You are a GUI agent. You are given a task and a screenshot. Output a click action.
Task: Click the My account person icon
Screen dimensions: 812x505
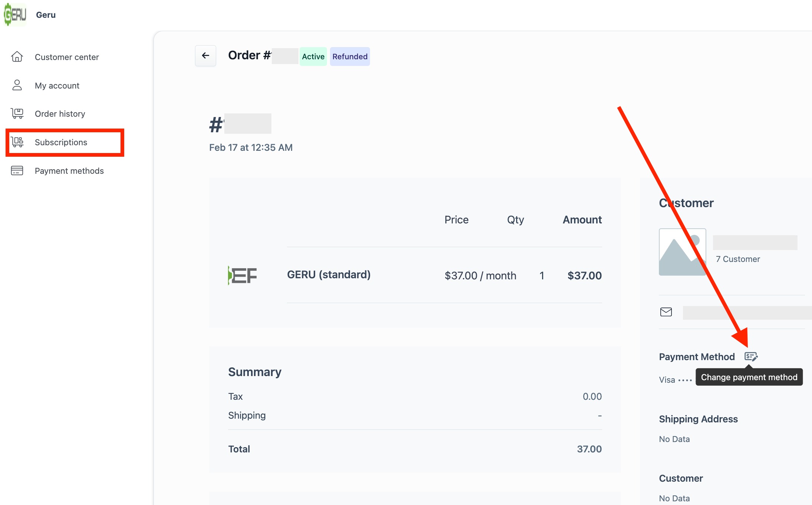click(x=17, y=85)
